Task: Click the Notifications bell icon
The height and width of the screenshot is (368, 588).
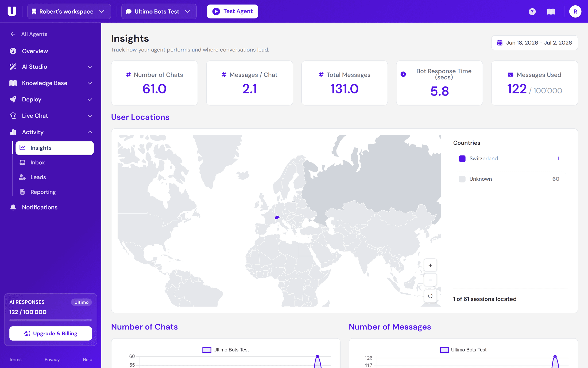Action: click(x=13, y=207)
